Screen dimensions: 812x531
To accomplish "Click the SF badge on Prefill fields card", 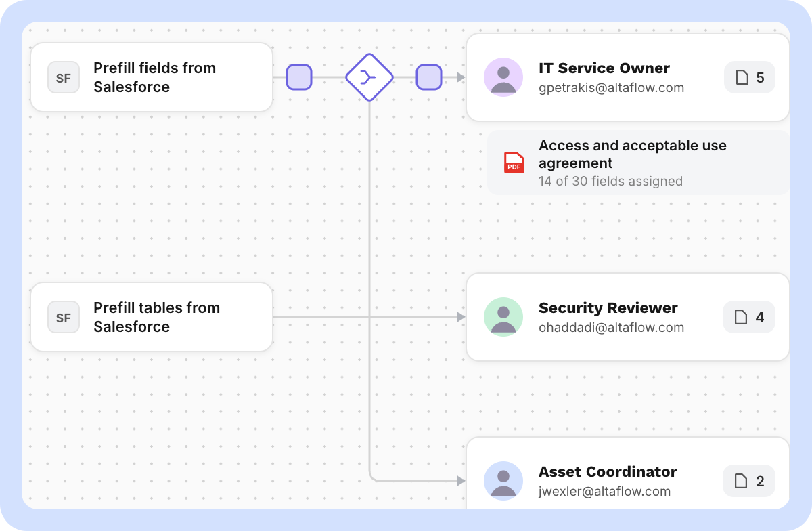I will (64, 77).
